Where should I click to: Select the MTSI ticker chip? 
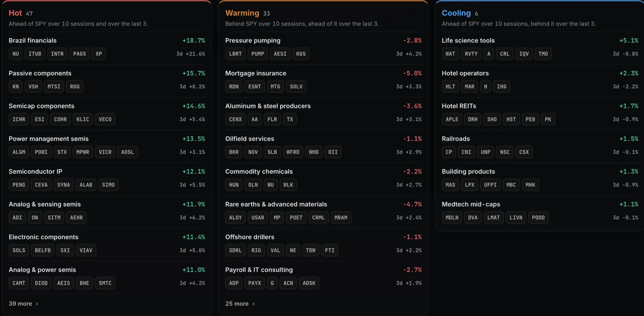54,87
